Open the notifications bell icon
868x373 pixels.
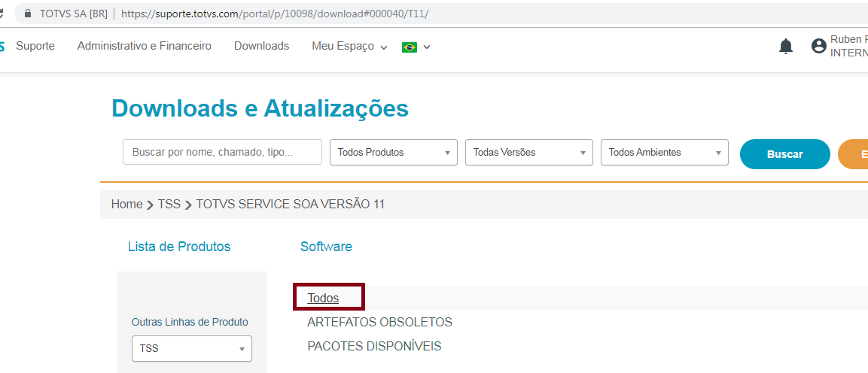pos(785,47)
